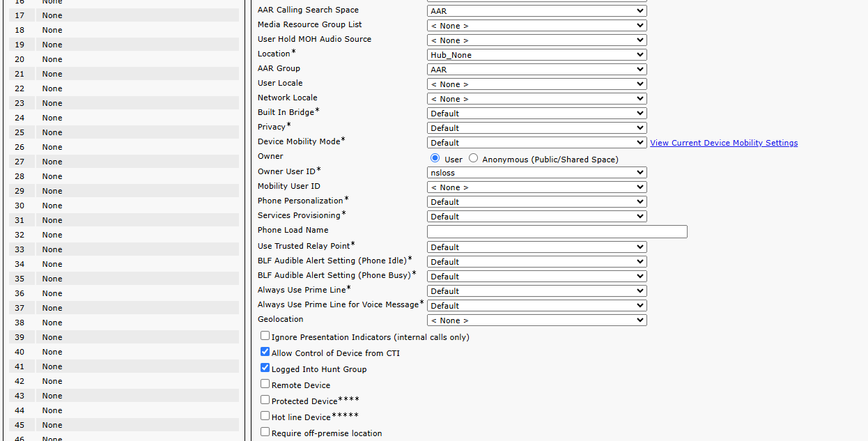Click the None value in row 38
This screenshot has height=441, width=868.
click(x=52, y=323)
